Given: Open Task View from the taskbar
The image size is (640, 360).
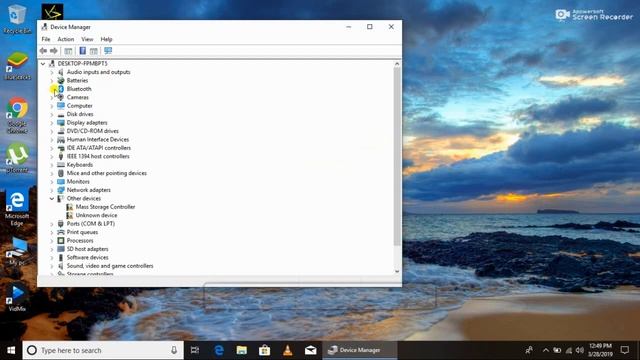Looking at the screenshot, I should pos(195,350).
